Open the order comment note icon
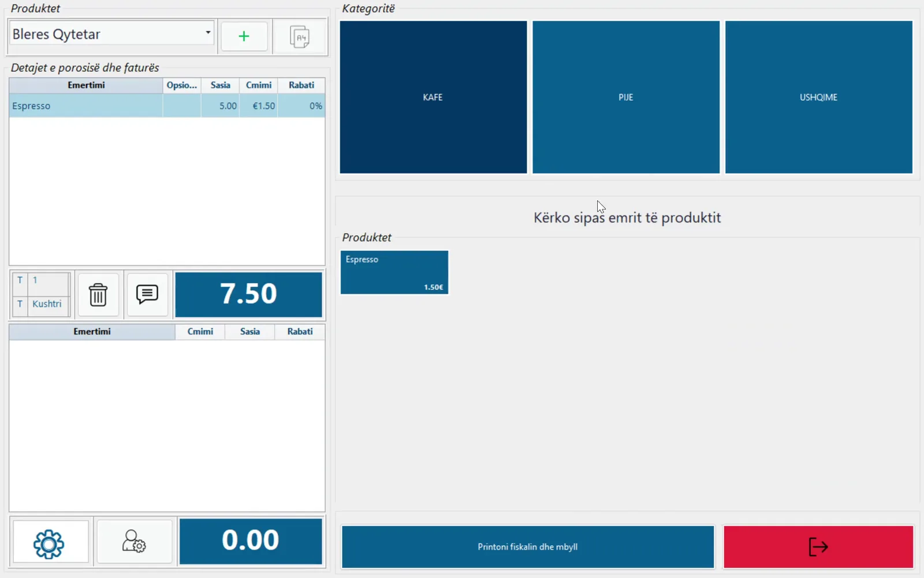 pos(147,295)
